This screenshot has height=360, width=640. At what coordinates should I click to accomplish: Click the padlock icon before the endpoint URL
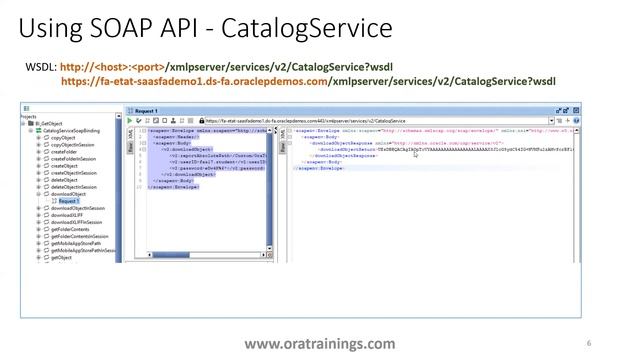click(x=202, y=121)
